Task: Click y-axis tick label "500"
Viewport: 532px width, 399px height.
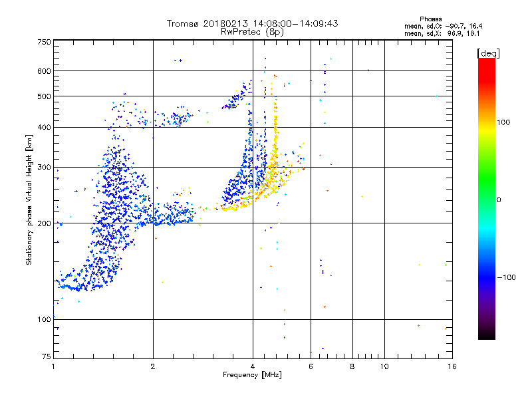Action: 44,96
